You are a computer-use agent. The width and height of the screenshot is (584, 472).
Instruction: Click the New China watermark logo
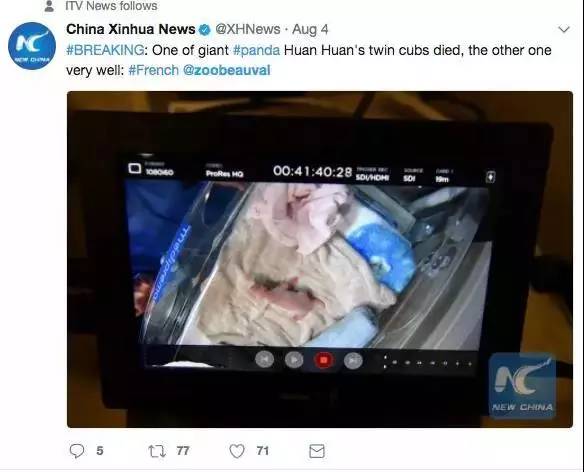tap(522, 384)
